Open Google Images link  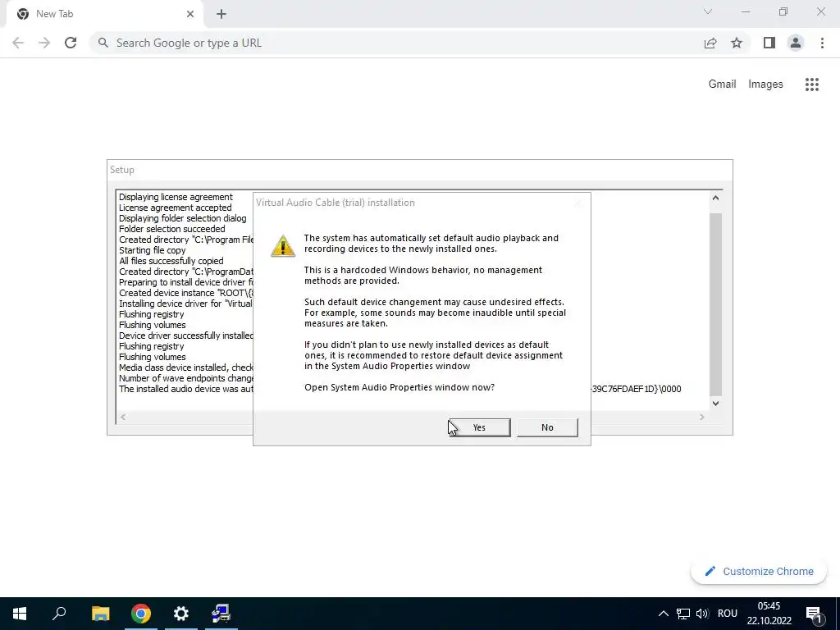point(765,84)
